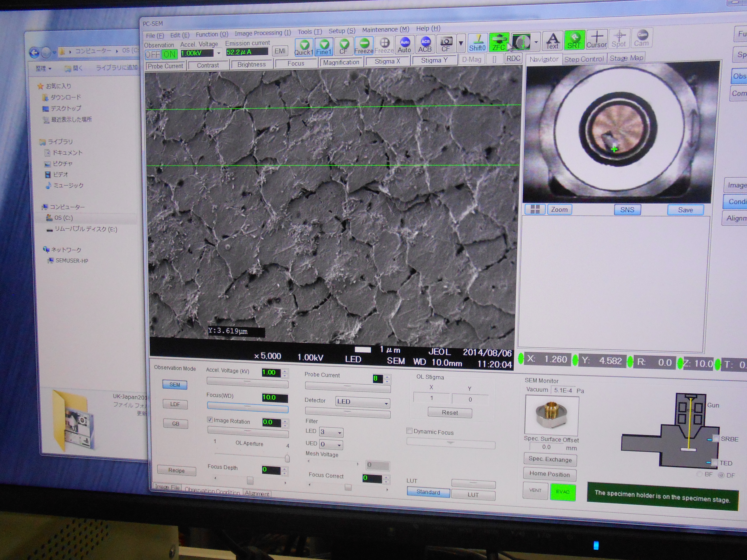
Task: Click the Probe Current value stepper arrows
Action: (387, 379)
